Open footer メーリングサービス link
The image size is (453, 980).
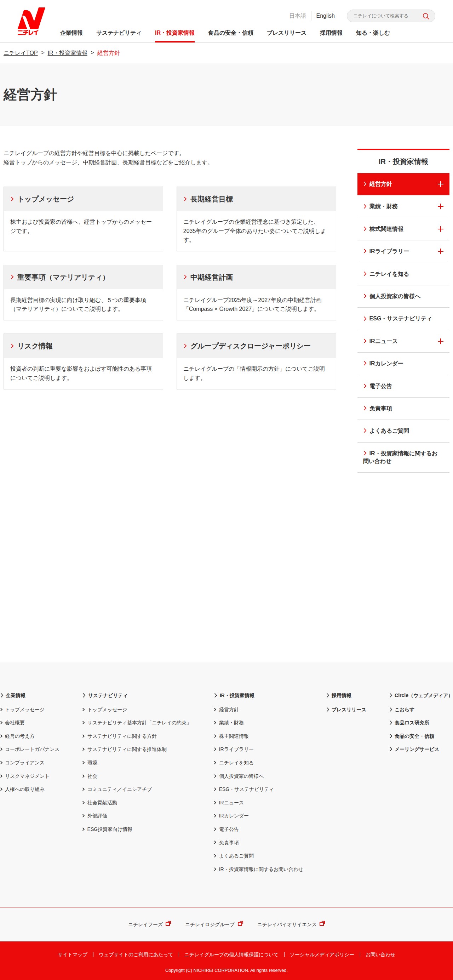[x=417, y=750]
